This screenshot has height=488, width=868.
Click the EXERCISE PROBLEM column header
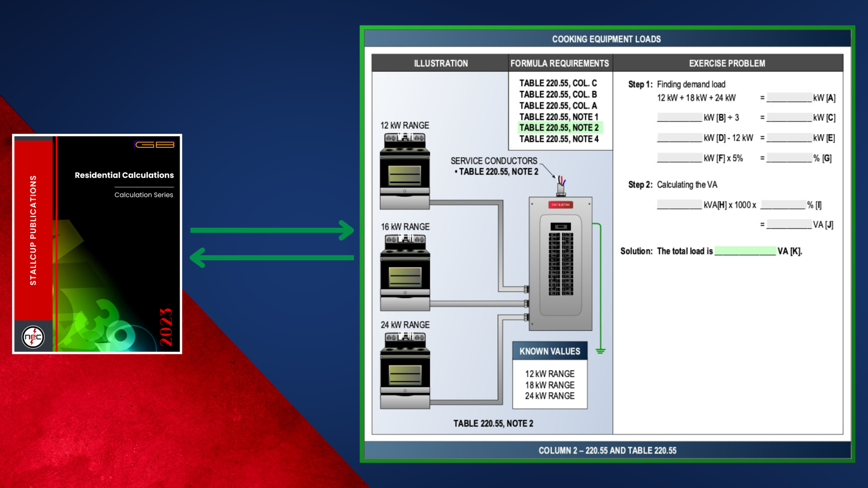[x=727, y=64]
